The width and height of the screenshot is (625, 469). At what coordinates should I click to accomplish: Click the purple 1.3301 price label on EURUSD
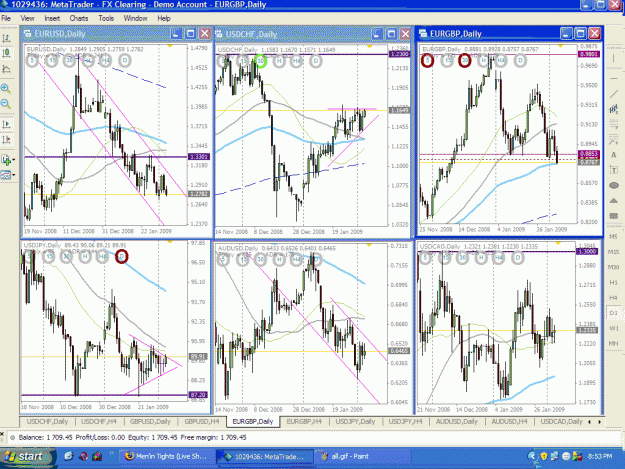(x=199, y=157)
